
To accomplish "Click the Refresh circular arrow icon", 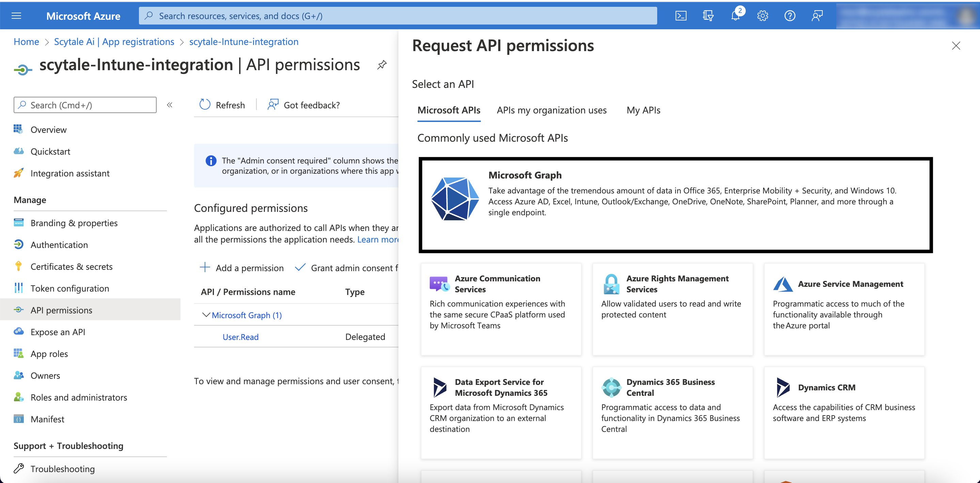I will (x=205, y=105).
